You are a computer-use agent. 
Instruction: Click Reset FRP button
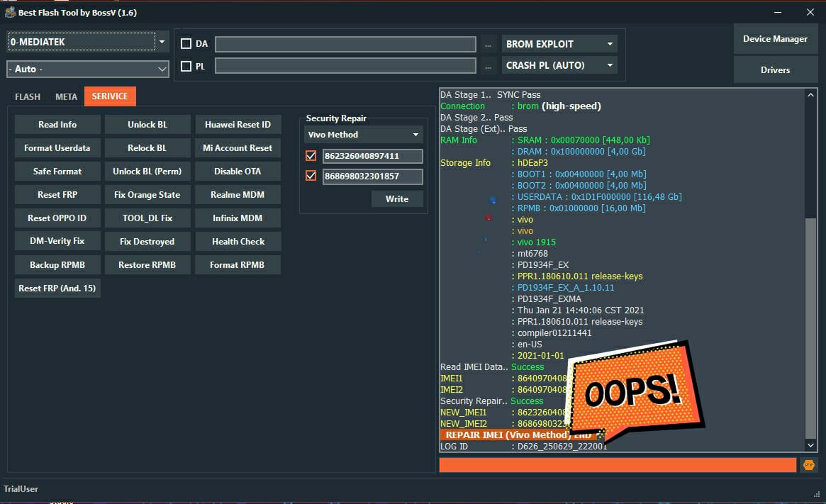(57, 195)
